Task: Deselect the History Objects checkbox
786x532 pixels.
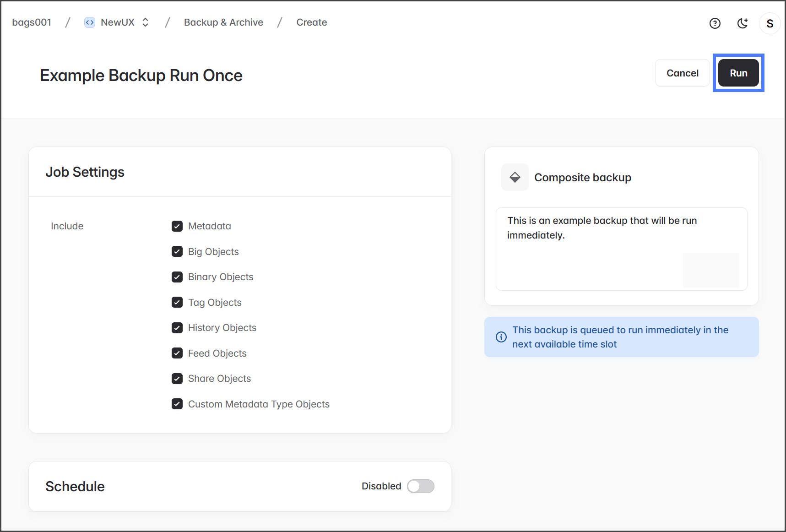Action: click(x=177, y=328)
